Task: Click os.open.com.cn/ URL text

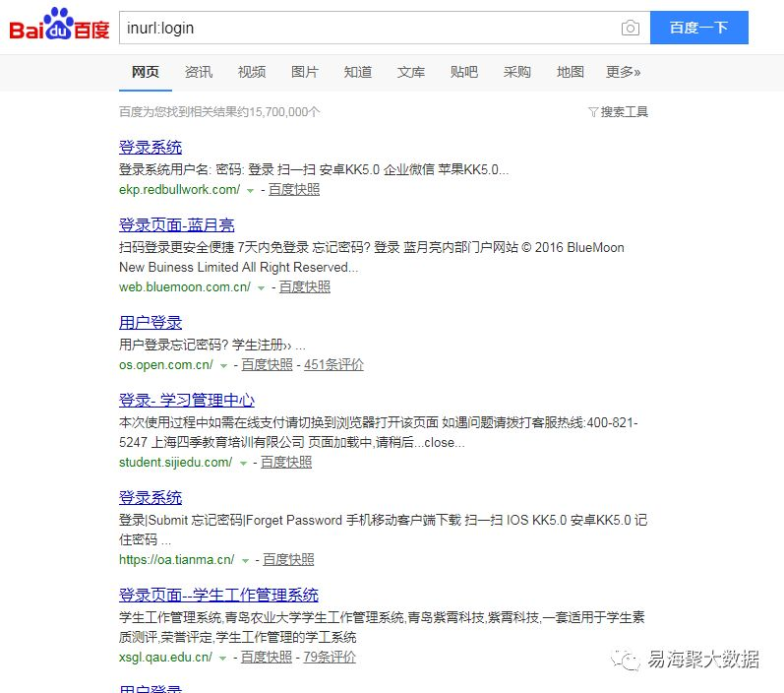Action: point(166,365)
